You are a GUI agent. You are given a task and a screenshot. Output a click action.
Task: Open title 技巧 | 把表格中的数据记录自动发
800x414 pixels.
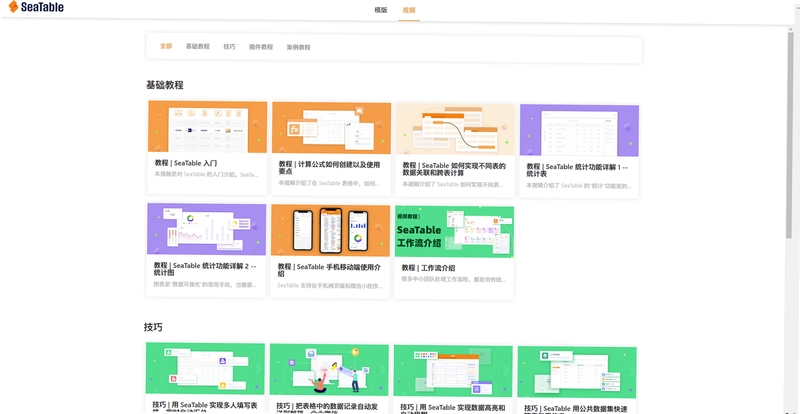pyautogui.click(x=329, y=407)
